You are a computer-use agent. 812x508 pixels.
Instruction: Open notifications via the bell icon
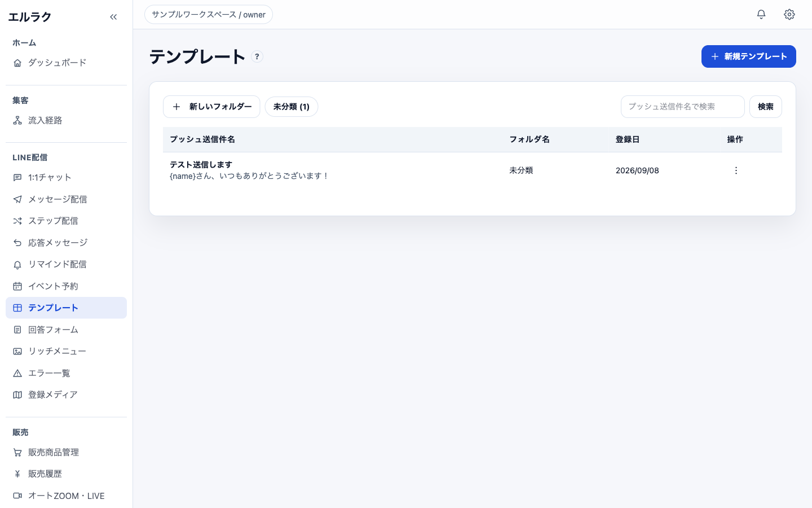click(761, 14)
